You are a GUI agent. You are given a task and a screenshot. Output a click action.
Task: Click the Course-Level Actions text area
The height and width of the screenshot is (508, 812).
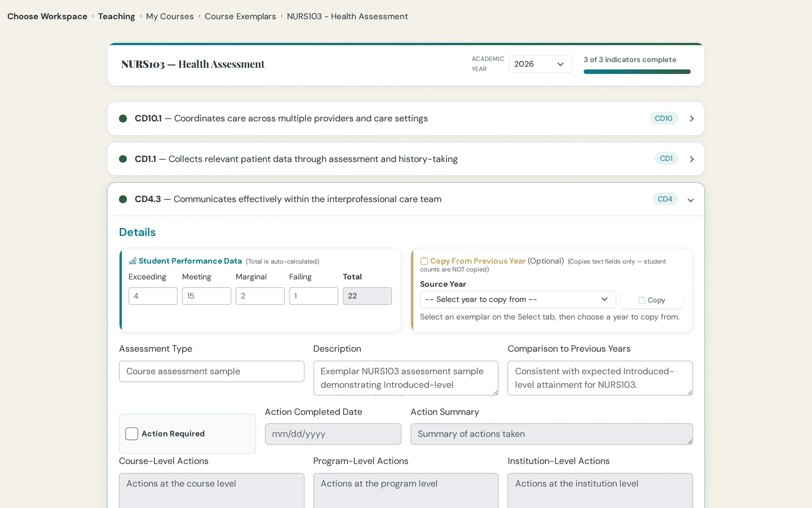coord(212,491)
